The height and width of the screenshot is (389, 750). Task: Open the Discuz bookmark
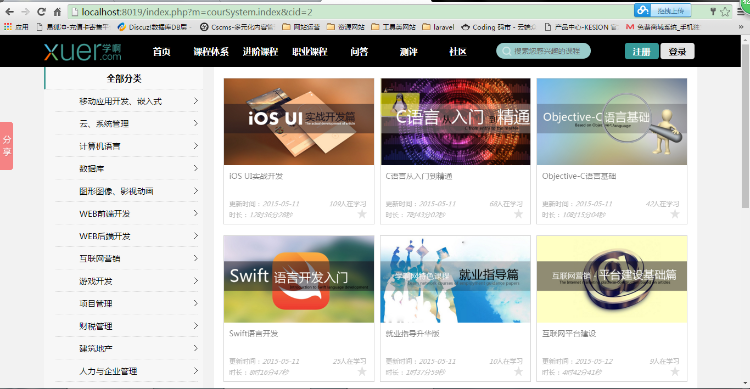click(x=153, y=27)
